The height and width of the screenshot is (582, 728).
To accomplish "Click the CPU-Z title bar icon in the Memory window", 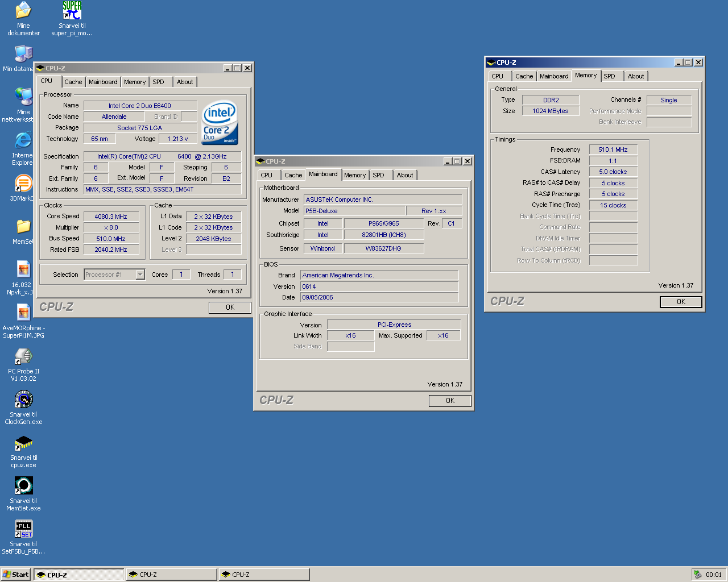I will (x=491, y=63).
